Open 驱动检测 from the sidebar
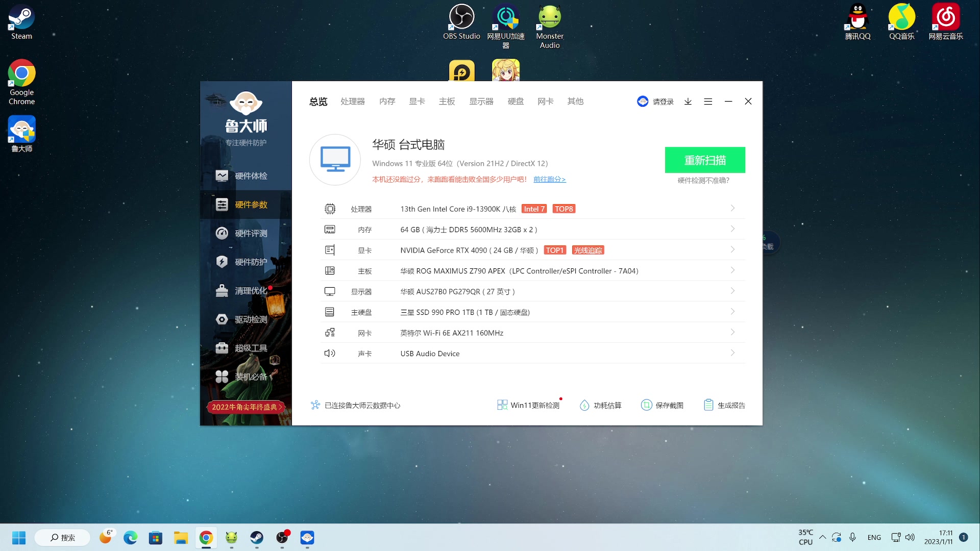 pos(250,319)
